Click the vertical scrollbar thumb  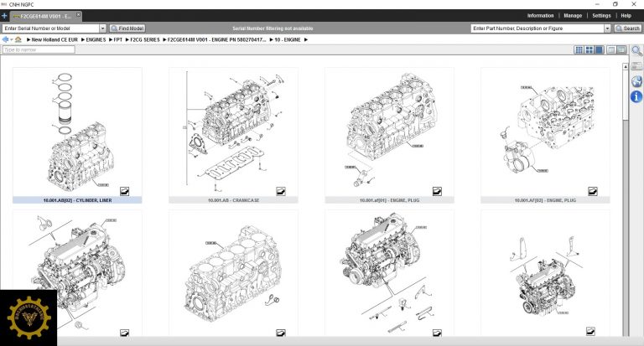[x=626, y=95]
